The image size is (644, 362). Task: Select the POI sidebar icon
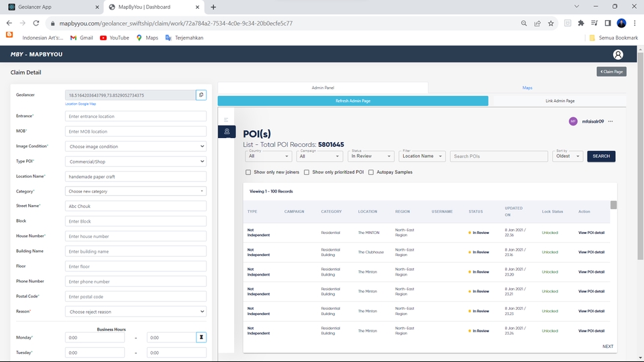(227, 132)
